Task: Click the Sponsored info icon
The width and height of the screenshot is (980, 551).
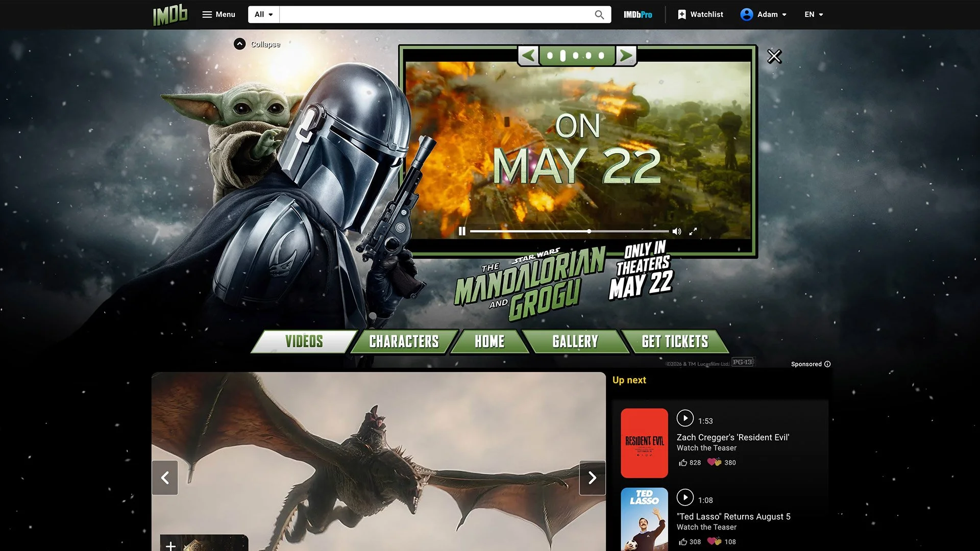Action: pos(827,364)
